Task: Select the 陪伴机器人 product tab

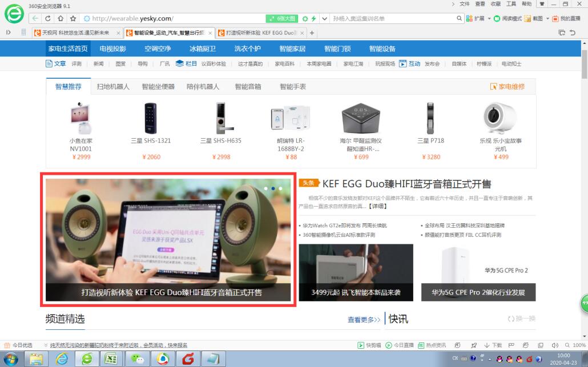Action: click(x=203, y=87)
